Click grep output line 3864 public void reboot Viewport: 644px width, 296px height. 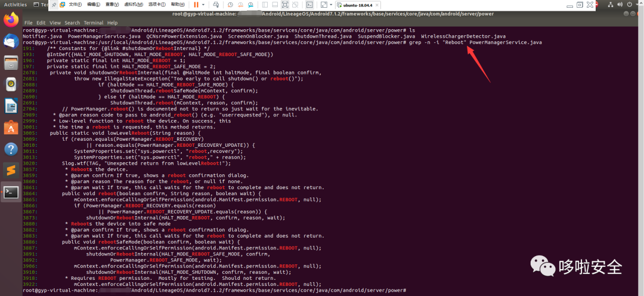[x=142, y=193]
